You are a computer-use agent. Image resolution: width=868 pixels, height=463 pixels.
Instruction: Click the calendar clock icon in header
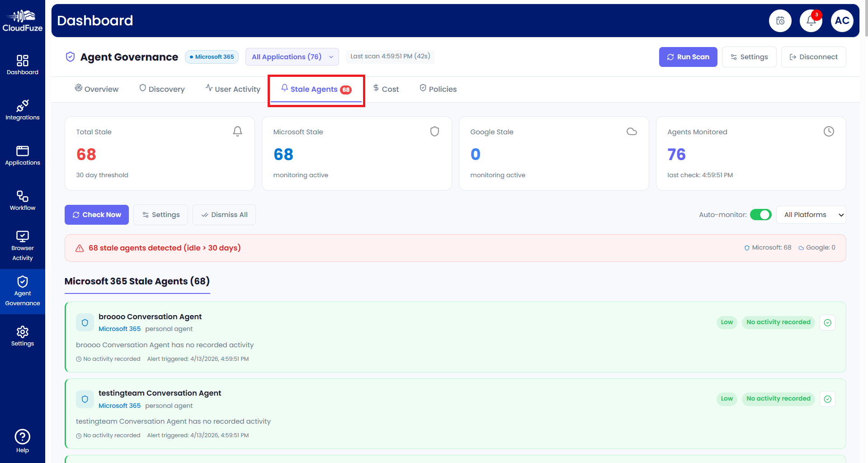(x=780, y=21)
